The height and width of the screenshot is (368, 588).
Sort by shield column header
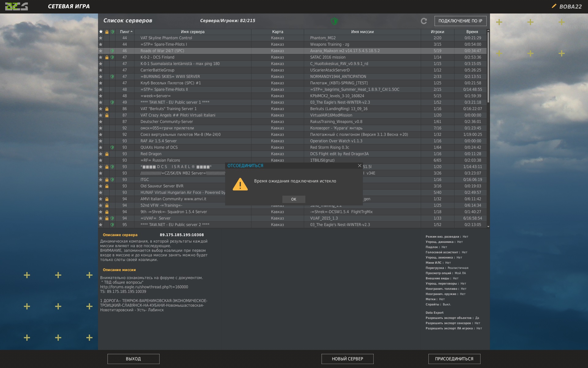[112, 32]
